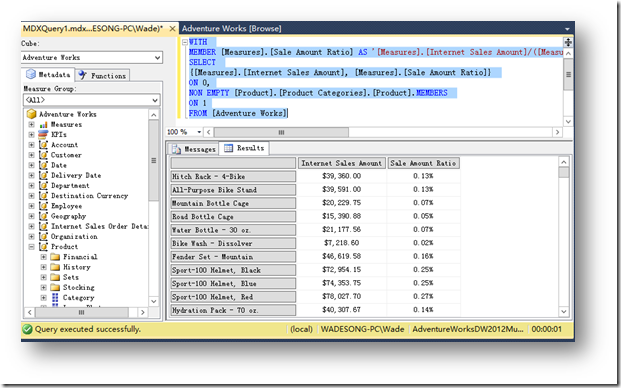Click the $39,360.00 cell

click(342, 176)
